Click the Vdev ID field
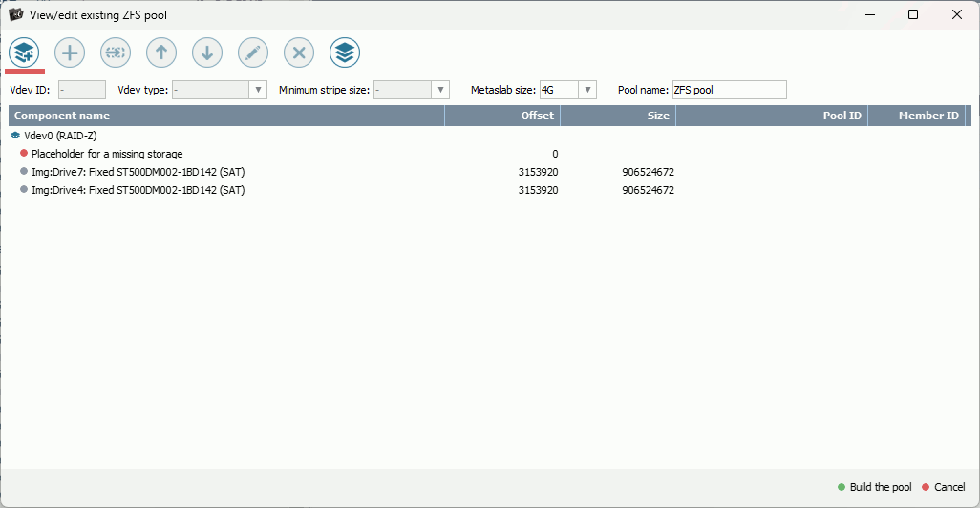Viewport: 980px width, 508px height. [x=82, y=90]
